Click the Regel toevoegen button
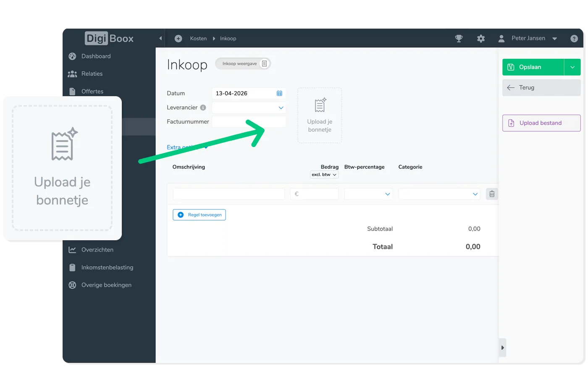 pyautogui.click(x=199, y=215)
